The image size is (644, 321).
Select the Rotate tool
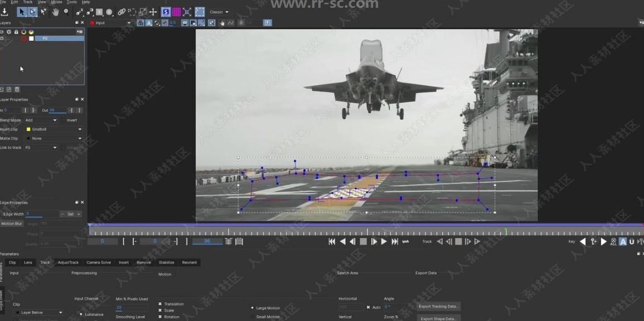tap(132, 12)
